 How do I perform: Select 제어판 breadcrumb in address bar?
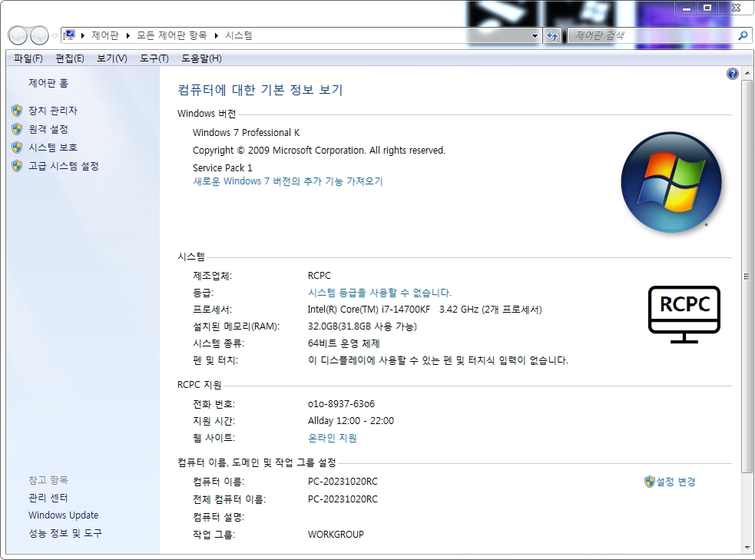click(105, 35)
